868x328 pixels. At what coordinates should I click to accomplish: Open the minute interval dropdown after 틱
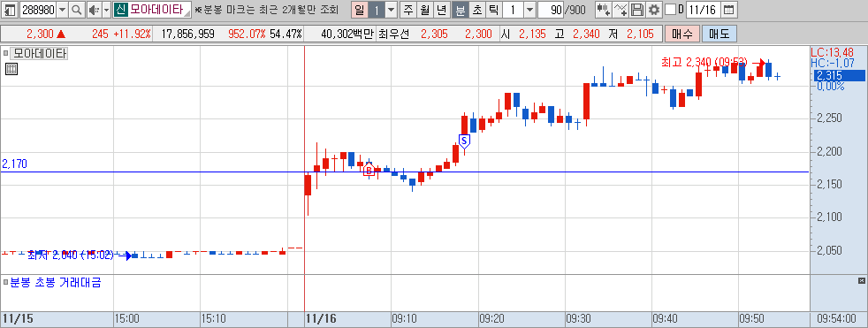pos(529,10)
